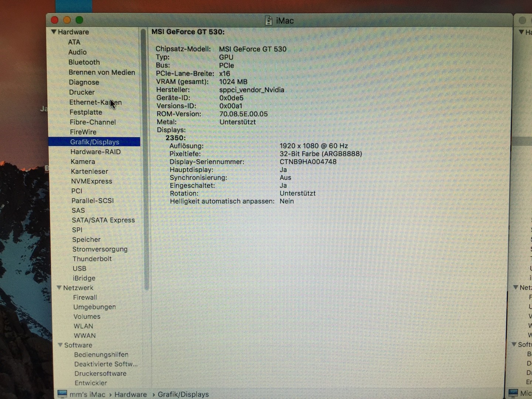The width and height of the screenshot is (532, 399).
Task: Click the iMac document icon in title bar
Action: (x=269, y=21)
